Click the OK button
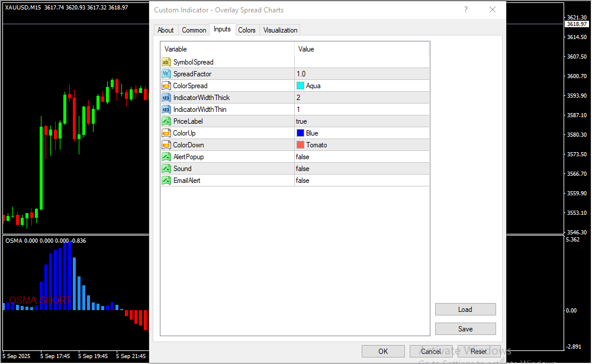 pos(383,352)
